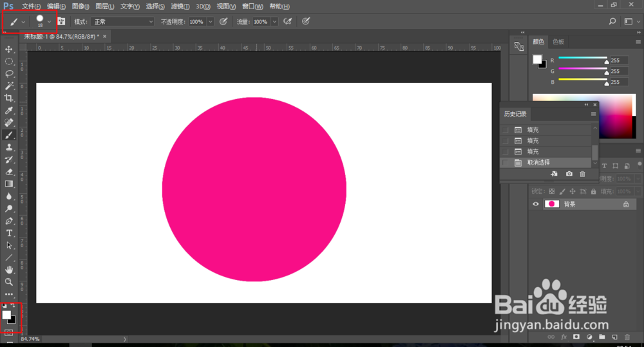Set history brush source for first 填充 state
Image resolution: width=644 pixels, height=347 pixels.
[x=506, y=130]
